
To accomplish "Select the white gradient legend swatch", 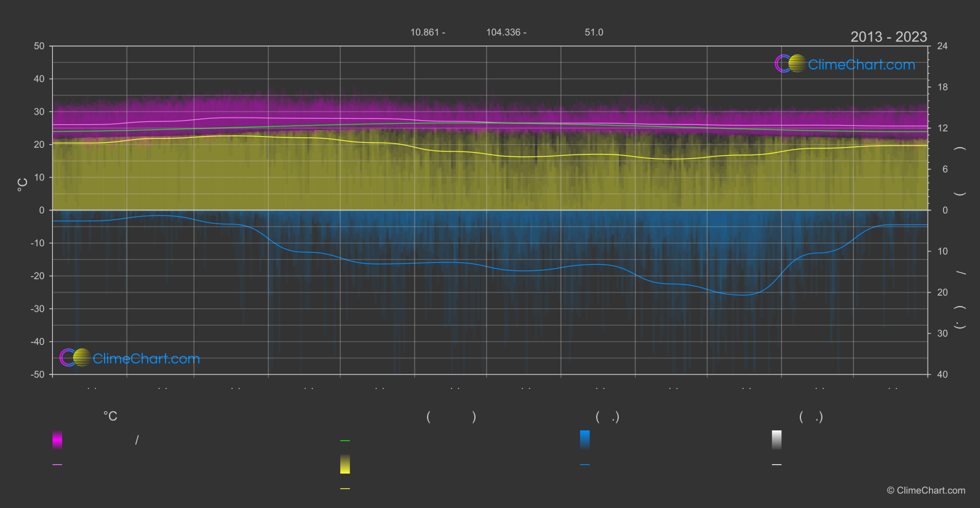I will point(777,440).
